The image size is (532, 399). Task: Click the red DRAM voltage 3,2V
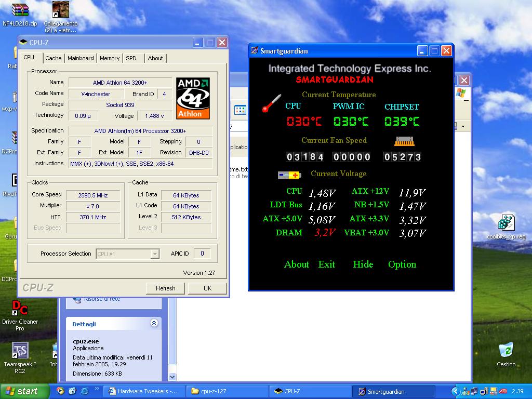[x=325, y=232]
